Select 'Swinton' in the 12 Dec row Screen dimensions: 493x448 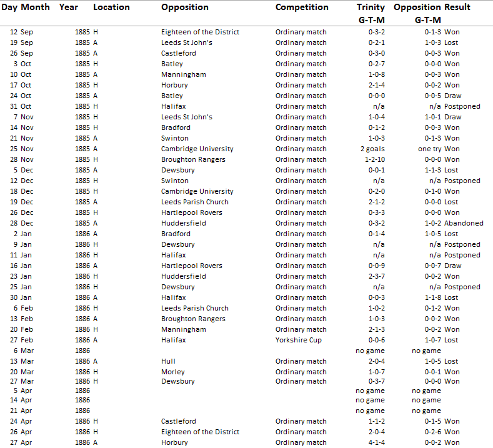(x=175, y=181)
